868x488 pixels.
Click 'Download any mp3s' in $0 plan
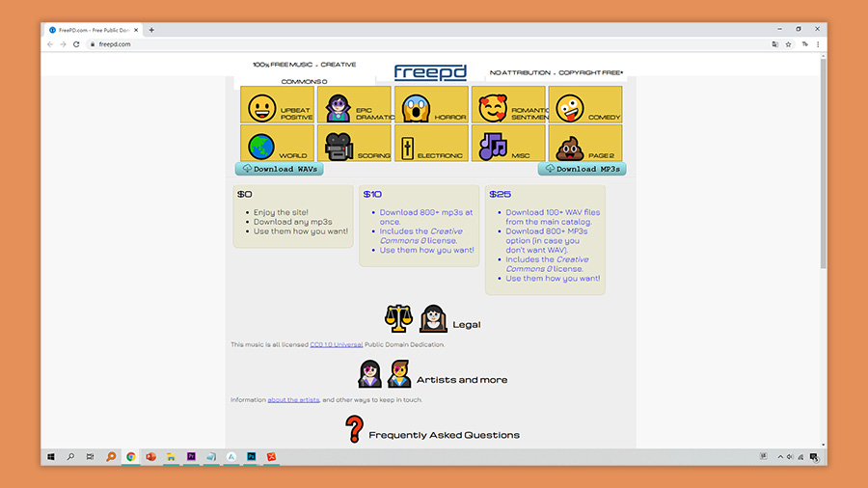pyautogui.click(x=293, y=222)
